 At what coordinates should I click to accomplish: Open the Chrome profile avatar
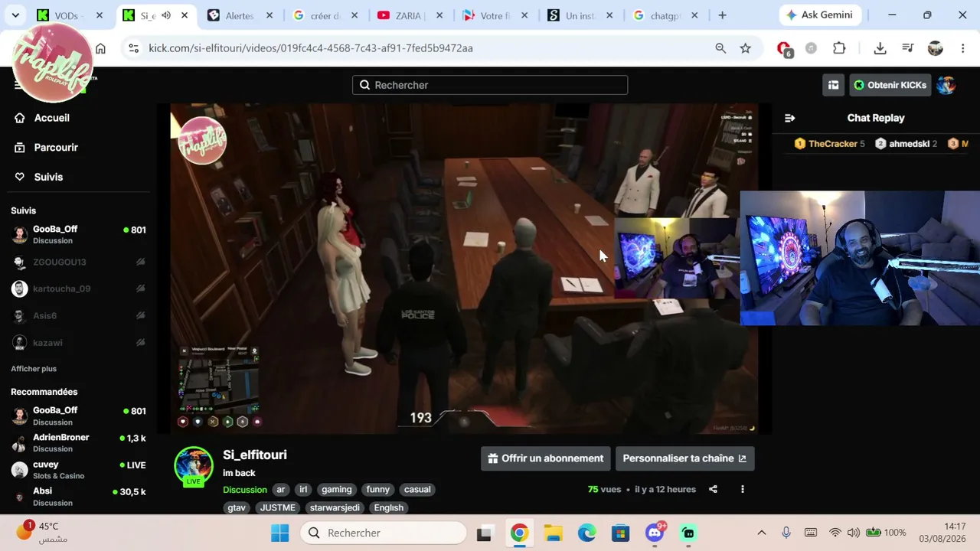[935, 48]
